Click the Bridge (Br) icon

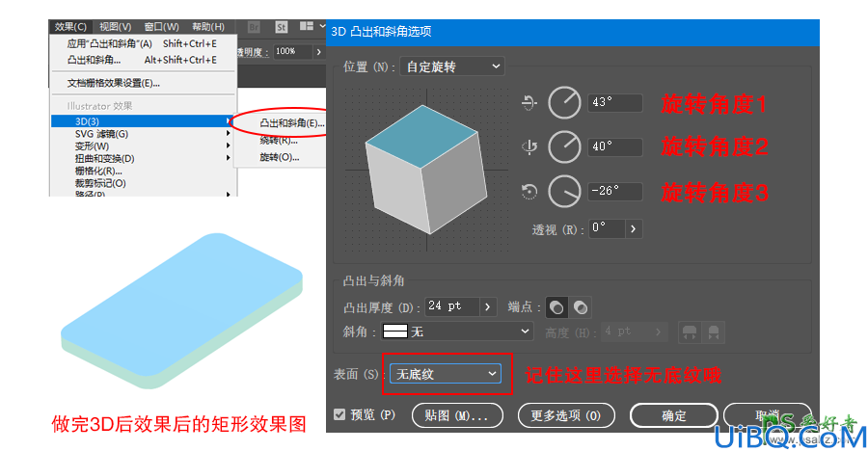254,27
